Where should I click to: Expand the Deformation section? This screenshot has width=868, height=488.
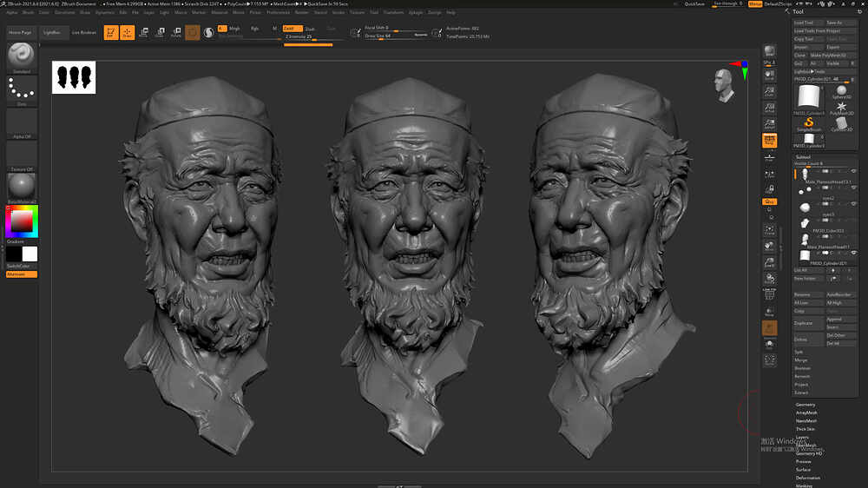click(x=808, y=478)
